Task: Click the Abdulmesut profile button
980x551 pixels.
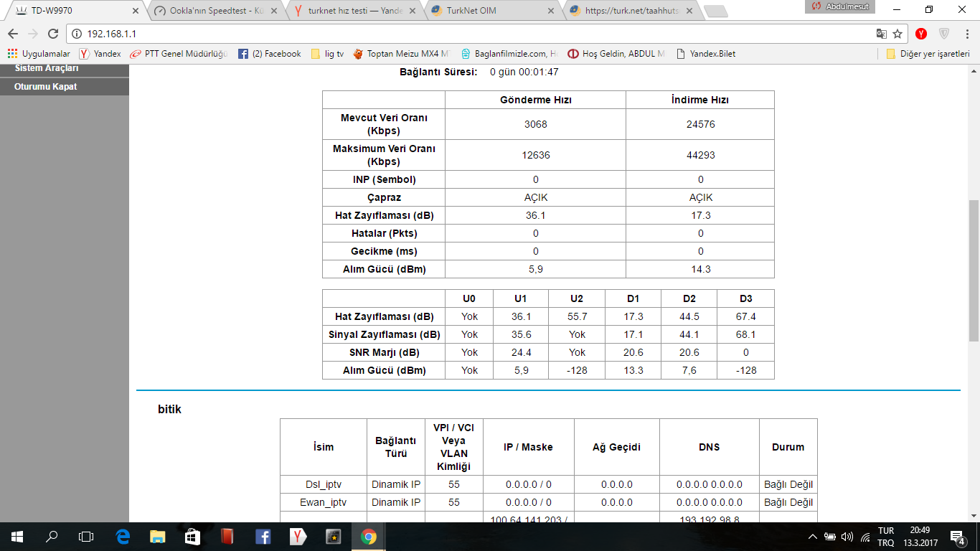Action: click(842, 6)
